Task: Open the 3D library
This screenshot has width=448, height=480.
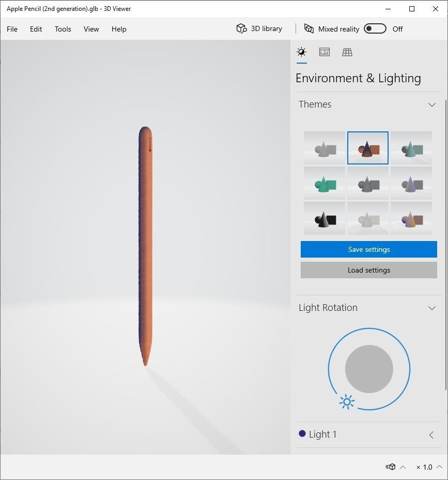Action: [259, 29]
